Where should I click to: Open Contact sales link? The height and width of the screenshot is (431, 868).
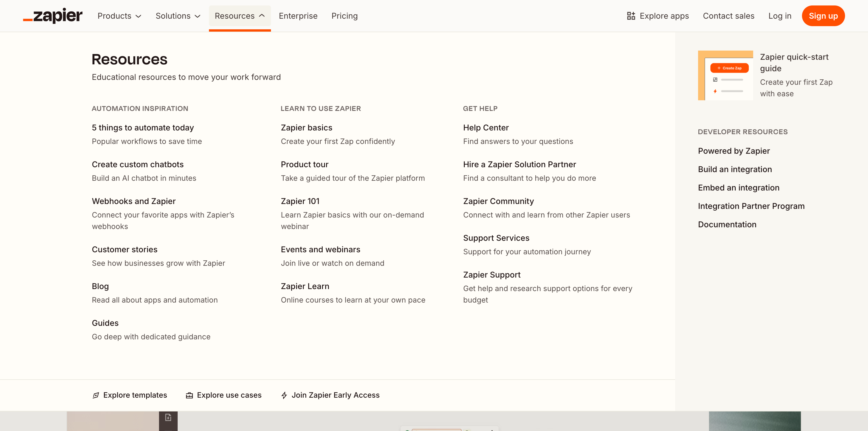coord(728,16)
